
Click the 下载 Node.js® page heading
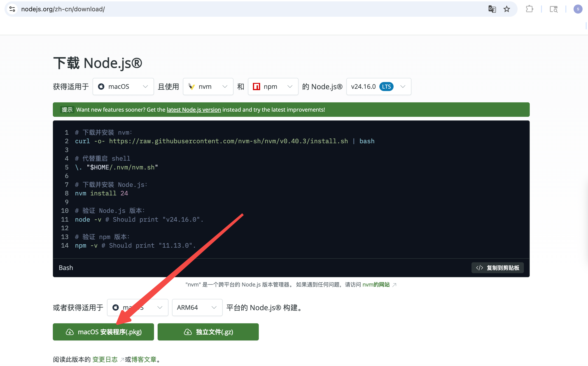pos(98,63)
